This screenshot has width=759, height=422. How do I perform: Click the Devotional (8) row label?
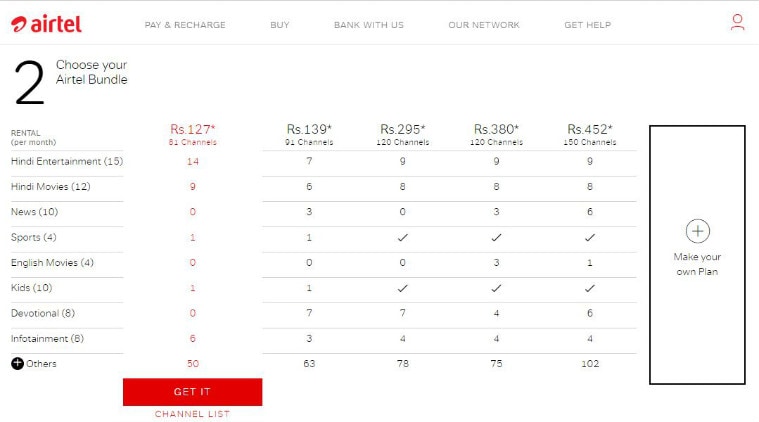click(x=43, y=314)
